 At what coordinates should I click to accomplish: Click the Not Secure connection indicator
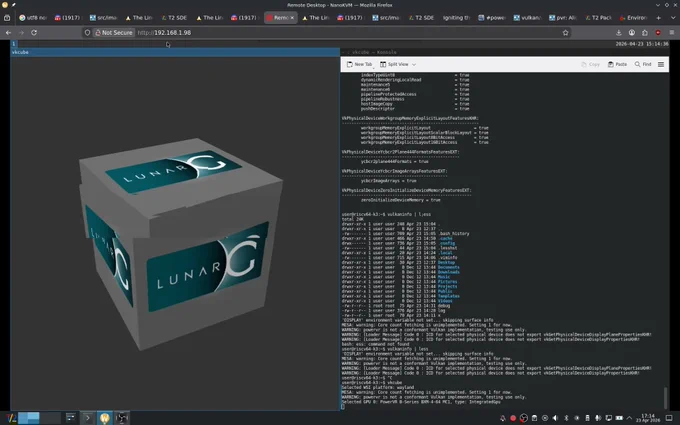[x=114, y=33]
